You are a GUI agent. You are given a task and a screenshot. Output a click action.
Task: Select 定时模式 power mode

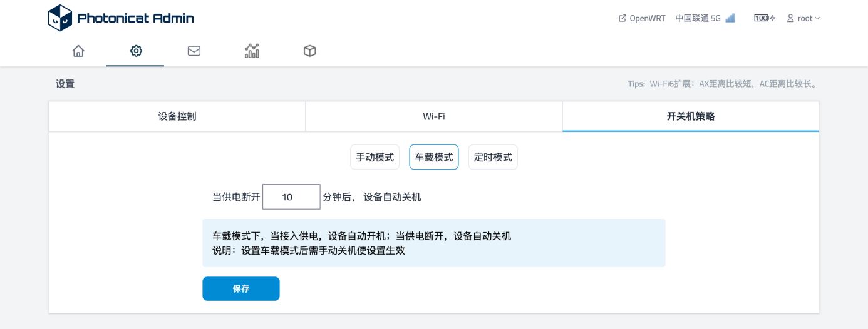(x=493, y=157)
